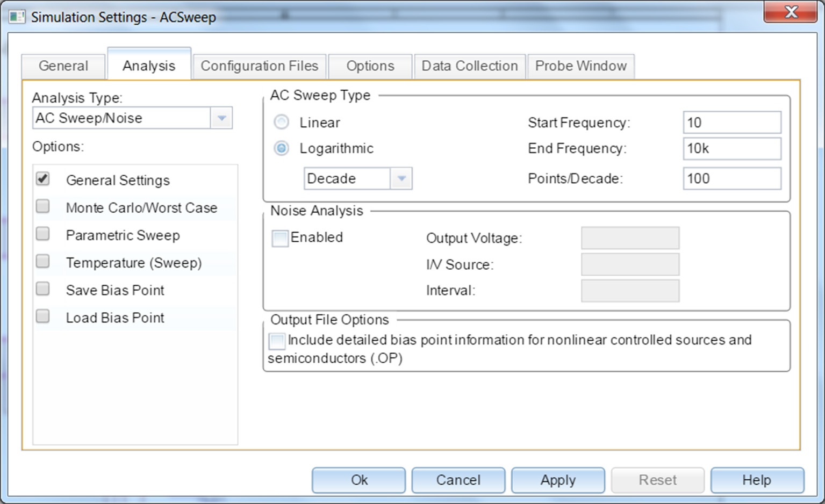
Task: Click the Points/Decade input field
Action: click(x=731, y=178)
